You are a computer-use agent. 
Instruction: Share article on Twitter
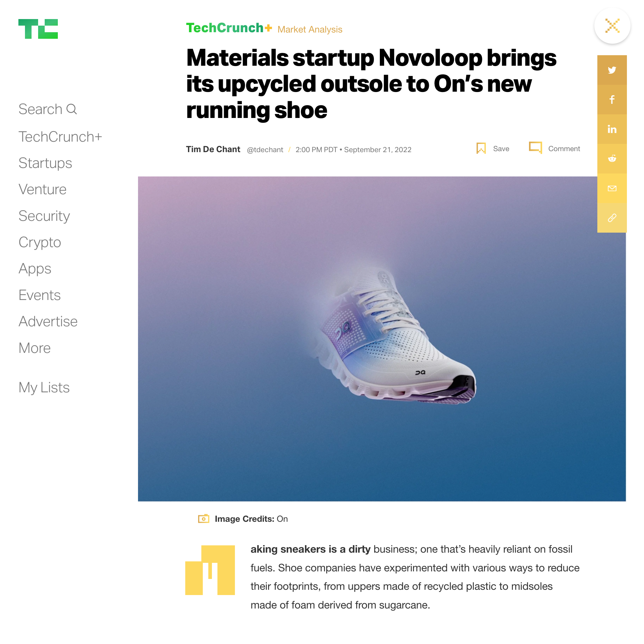point(612,70)
